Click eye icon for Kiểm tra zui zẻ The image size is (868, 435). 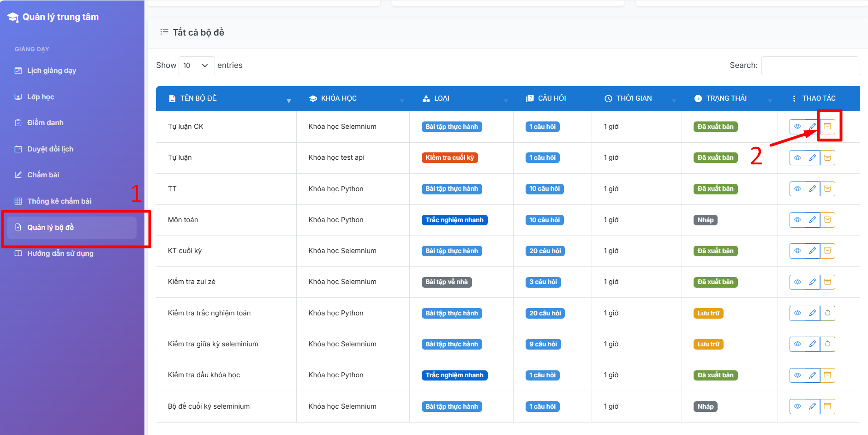[797, 282]
